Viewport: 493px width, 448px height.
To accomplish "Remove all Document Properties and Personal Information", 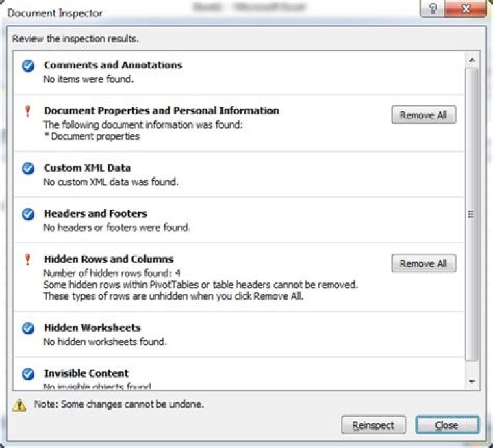I will pyautogui.click(x=424, y=115).
